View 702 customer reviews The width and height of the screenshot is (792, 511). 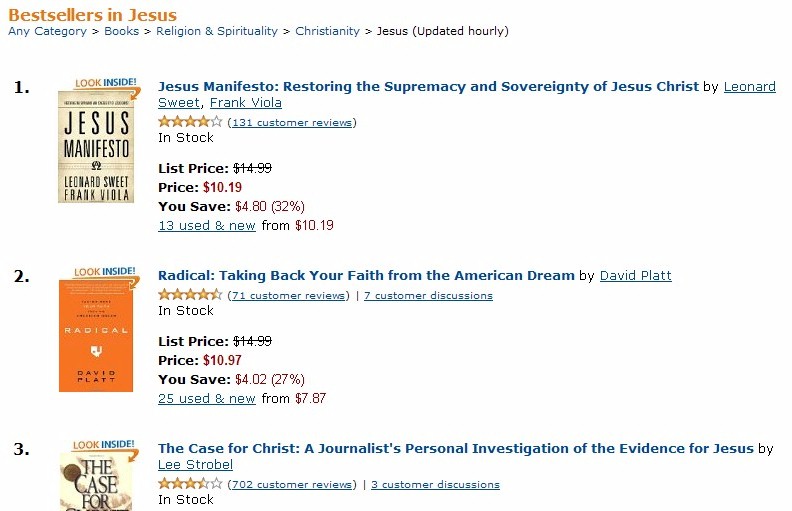[292, 484]
